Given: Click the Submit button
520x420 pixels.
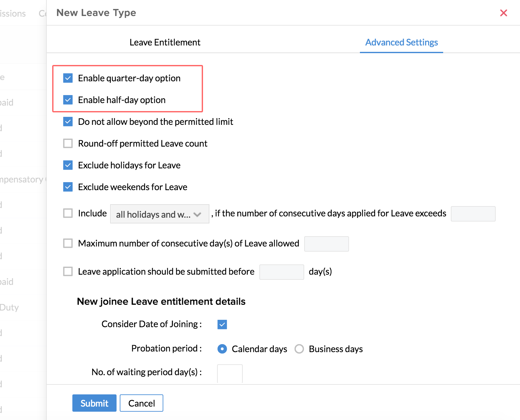Looking at the screenshot, I should pyautogui.click(x=94, y=403).
